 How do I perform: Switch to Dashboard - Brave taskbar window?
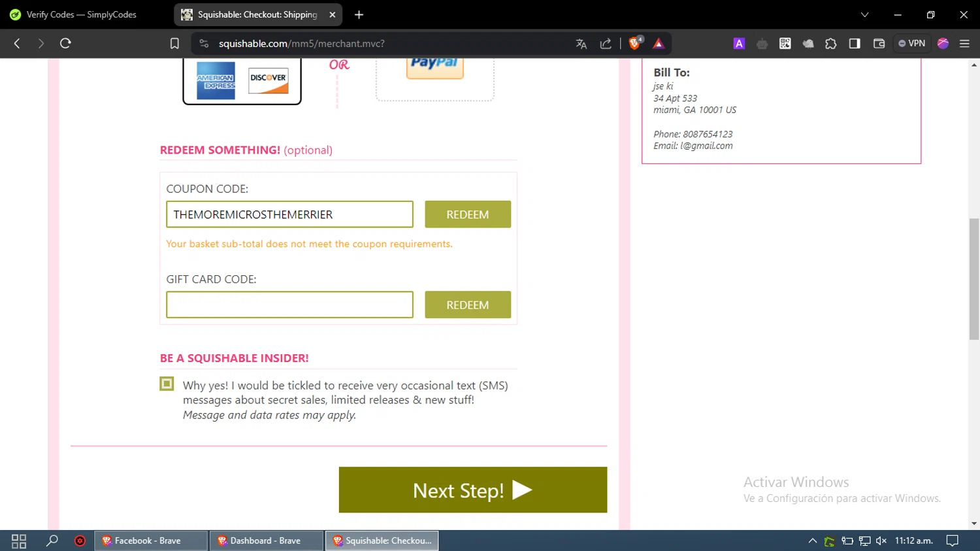point(266,541)
